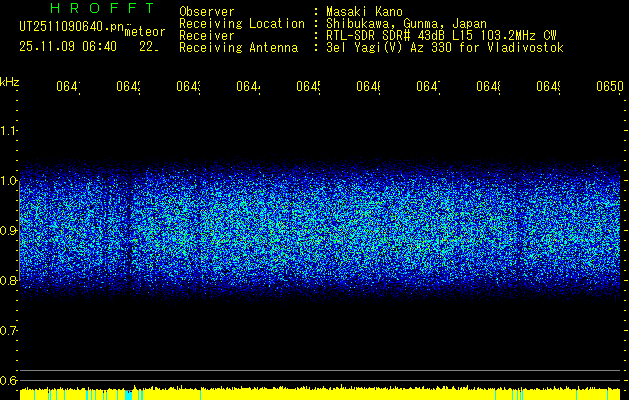Click the 0642 time marker
This screenshot has height=400, width=629.
(x=128, y=87)
